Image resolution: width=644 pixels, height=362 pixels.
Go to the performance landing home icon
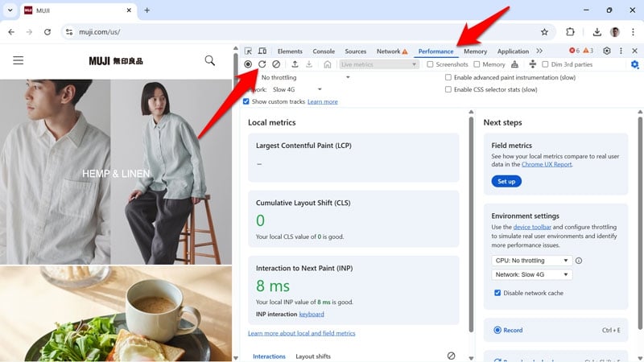tap(328, 64)
